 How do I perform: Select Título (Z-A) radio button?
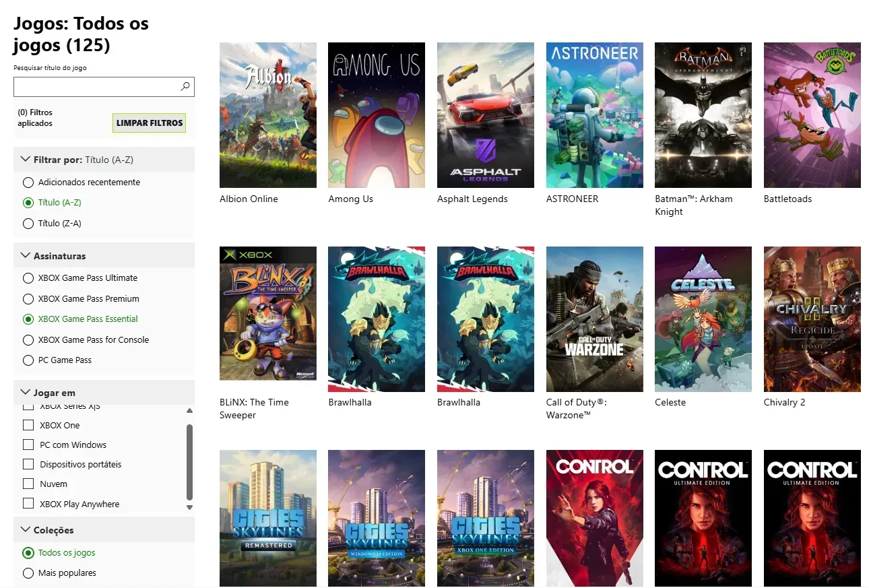coord(28,223)
